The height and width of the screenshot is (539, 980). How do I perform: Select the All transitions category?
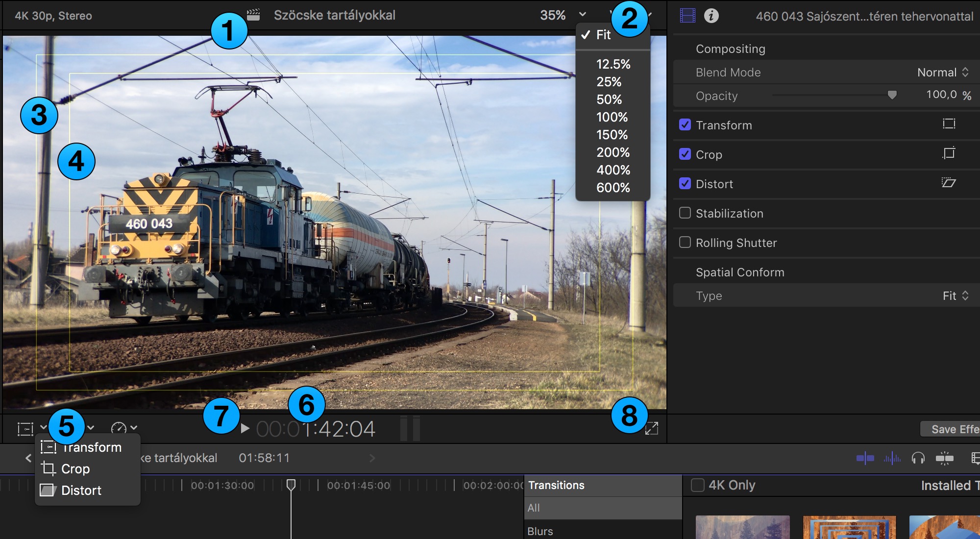[603, 508]
